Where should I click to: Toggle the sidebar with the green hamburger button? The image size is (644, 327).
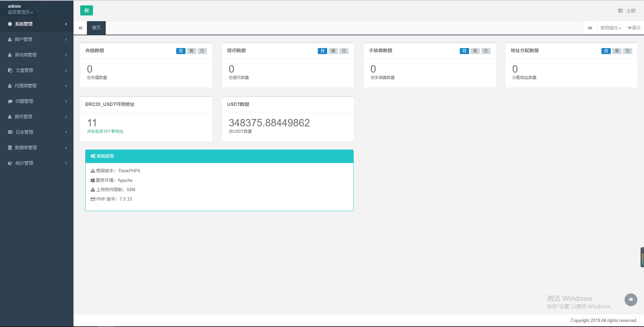[87, 10]
